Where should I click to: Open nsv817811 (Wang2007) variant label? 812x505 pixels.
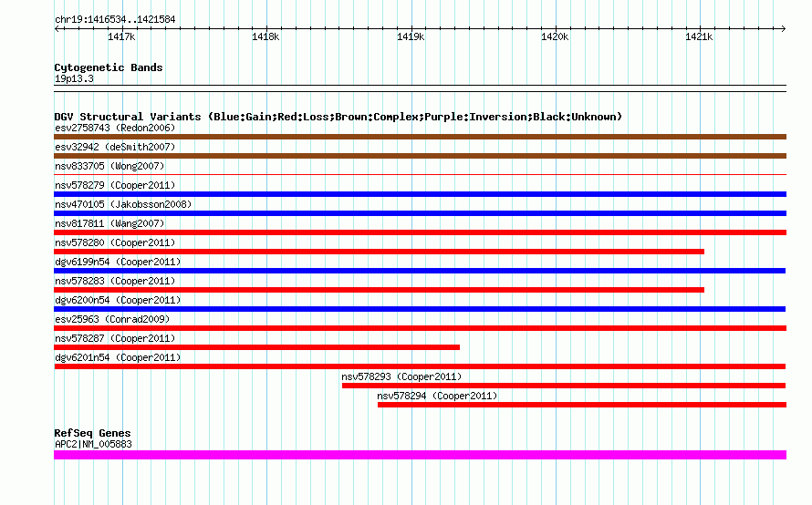(109, 223)
